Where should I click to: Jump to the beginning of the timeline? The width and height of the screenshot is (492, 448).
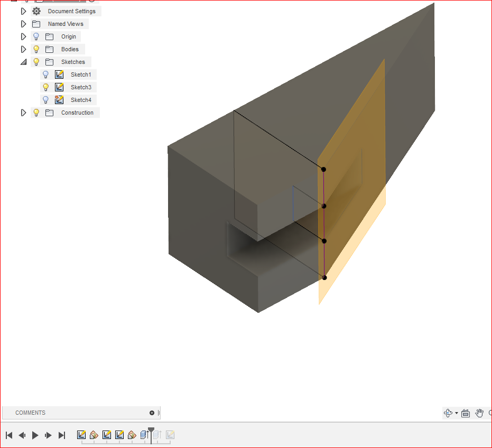(9, 435)
